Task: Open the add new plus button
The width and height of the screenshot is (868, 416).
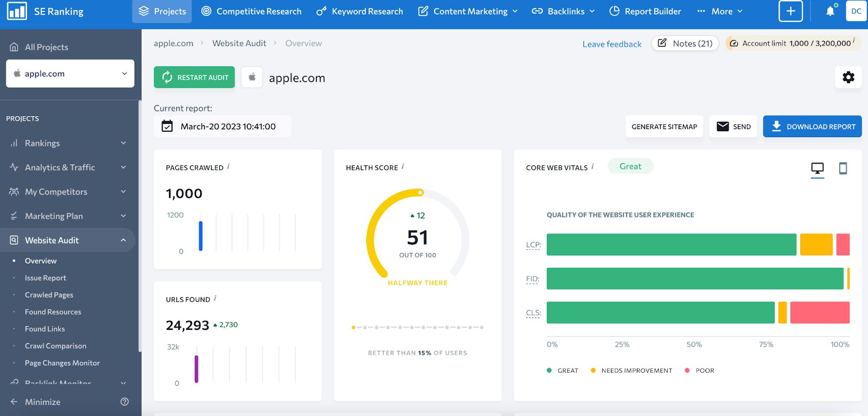Action: click(x=790, y=11)
